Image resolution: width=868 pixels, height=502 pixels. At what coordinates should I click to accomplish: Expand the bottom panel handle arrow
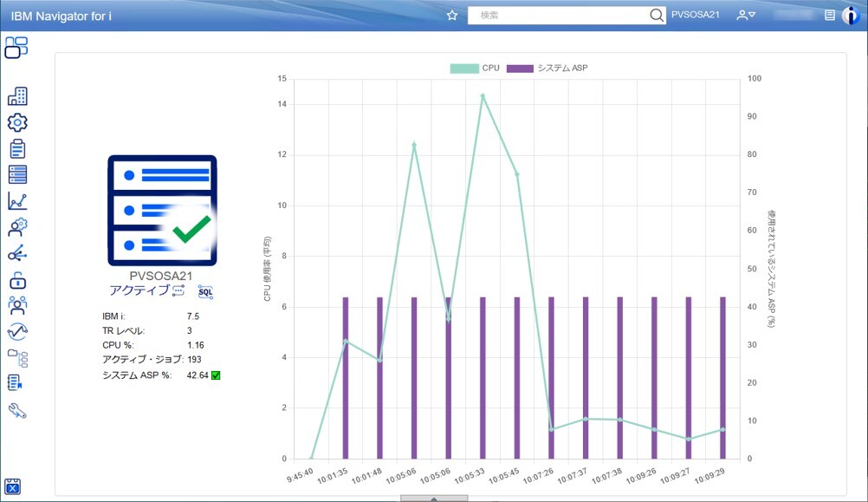point(434,499)
